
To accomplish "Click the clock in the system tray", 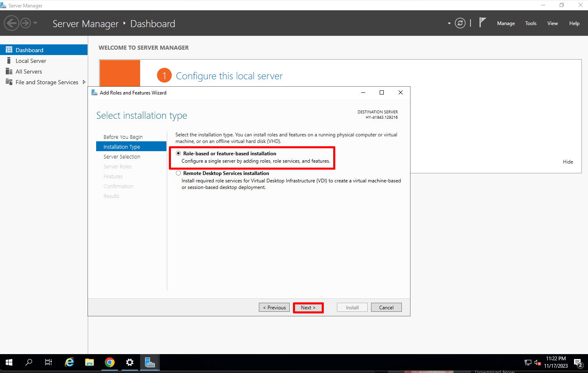I will pos(556,362).
